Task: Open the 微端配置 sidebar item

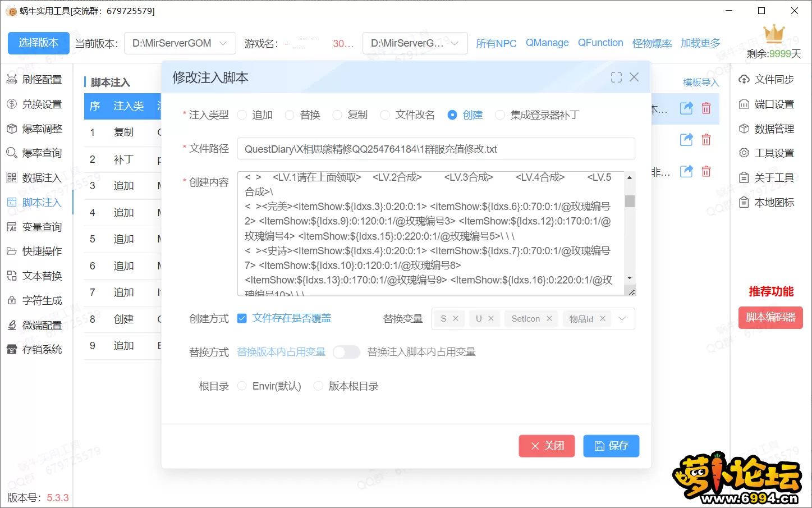Action: coord(35,326)
